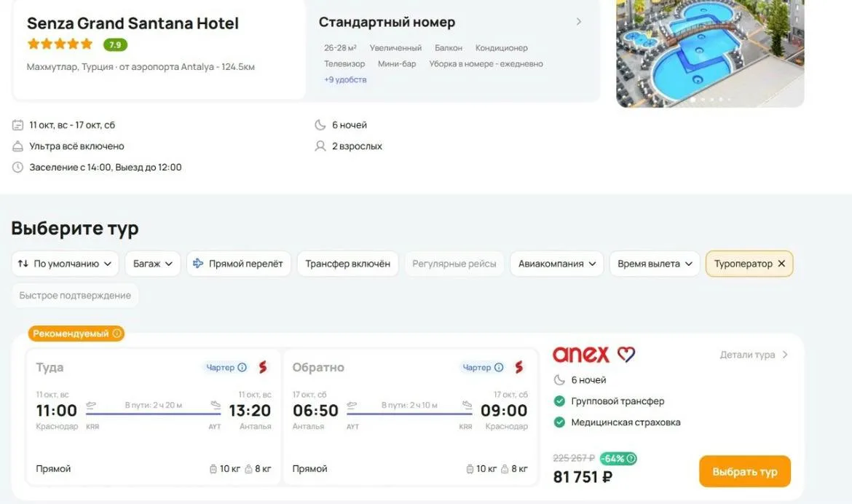Click the 81 751 ₽ price
The image size is (852, 504).
[583, 477]
